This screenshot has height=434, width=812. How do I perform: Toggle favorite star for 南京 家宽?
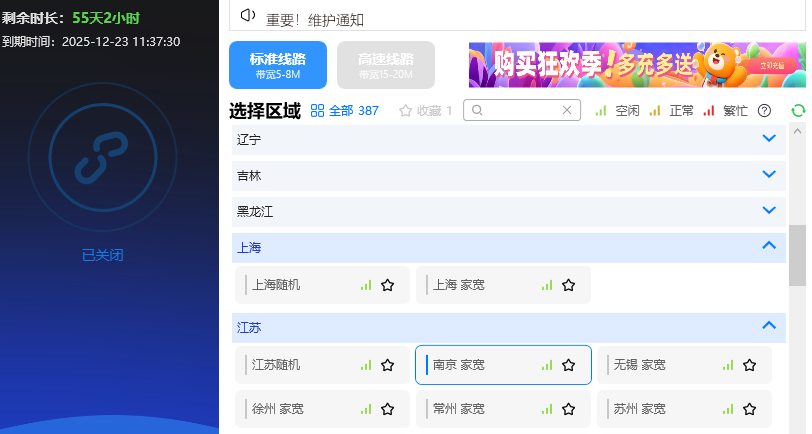pos(568,365)
